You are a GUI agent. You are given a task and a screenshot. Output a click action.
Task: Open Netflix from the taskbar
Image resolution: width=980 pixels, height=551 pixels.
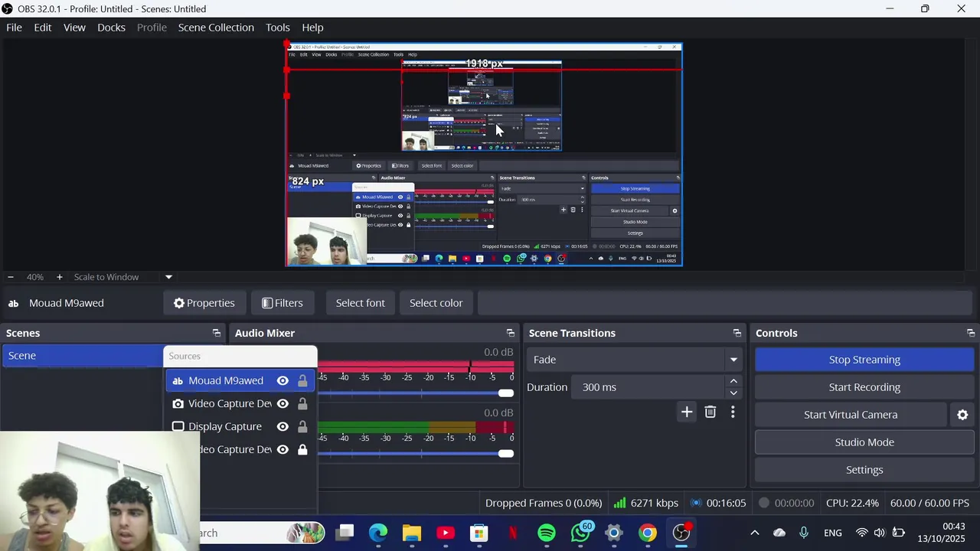pos(513,533)
